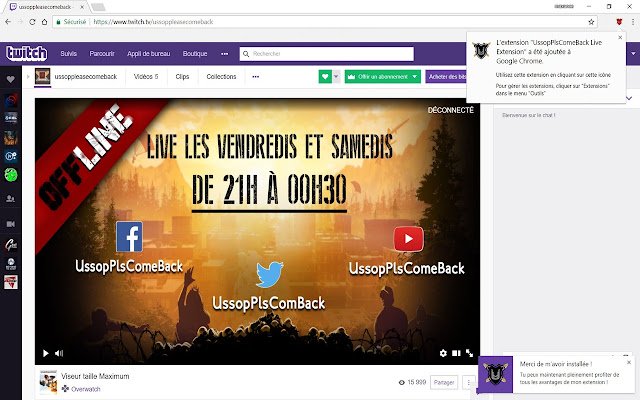Click Acheter des bits button

tap(446, 76)
